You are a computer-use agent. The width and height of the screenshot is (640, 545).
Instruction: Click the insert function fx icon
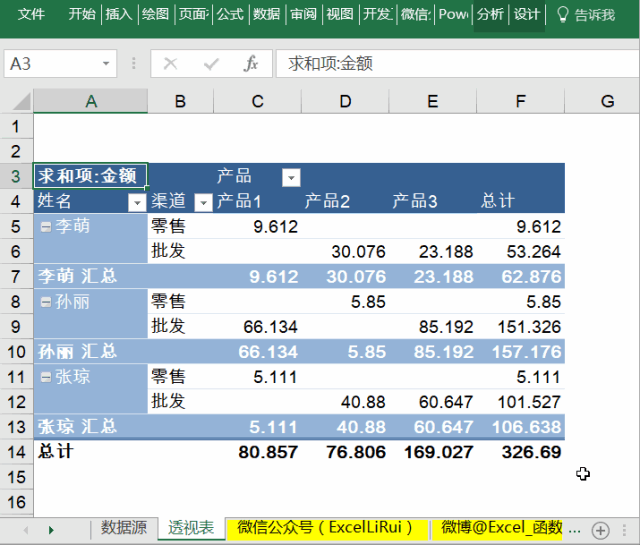[251, 64]
